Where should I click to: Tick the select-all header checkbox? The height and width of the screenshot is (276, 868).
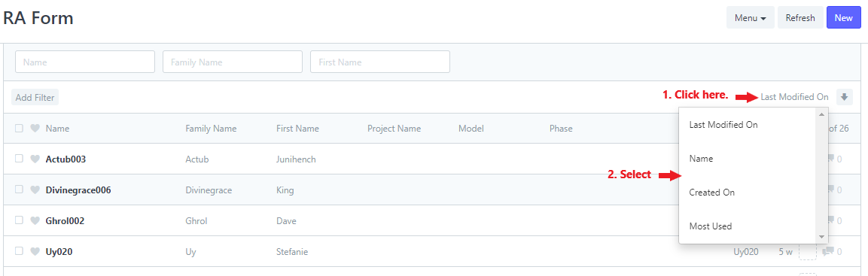19,128
